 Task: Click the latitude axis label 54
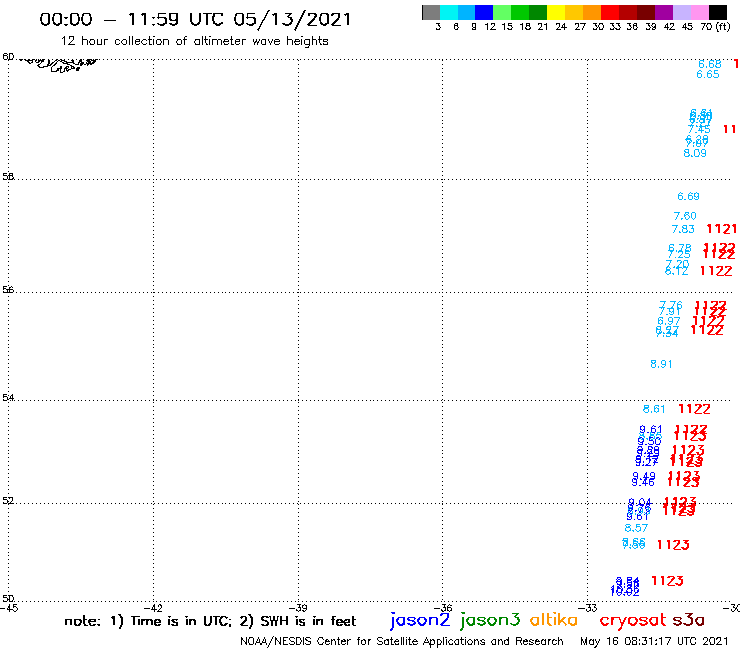(8, 398)
